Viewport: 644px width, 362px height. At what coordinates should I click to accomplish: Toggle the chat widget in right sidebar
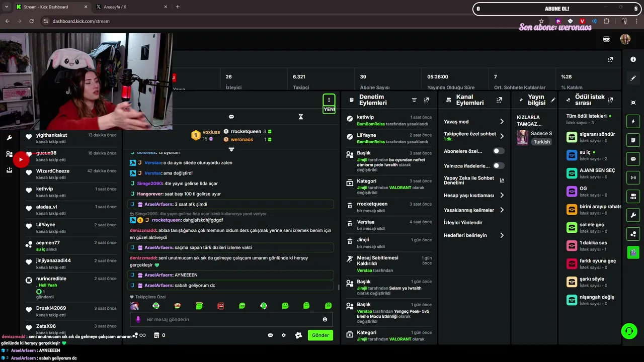point(633,159)
